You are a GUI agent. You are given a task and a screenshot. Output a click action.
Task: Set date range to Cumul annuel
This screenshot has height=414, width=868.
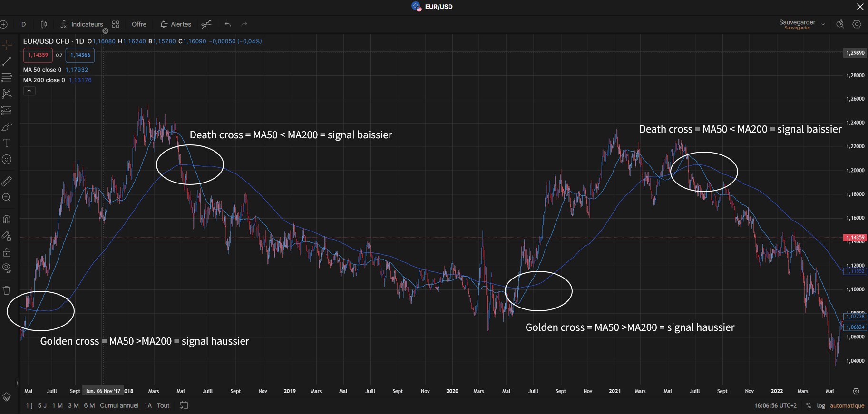119,405
